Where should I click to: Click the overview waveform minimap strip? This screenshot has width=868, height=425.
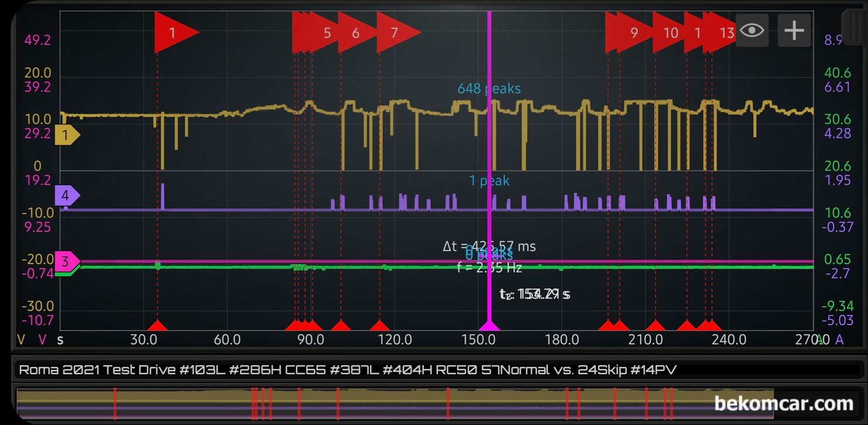point(395,403)
